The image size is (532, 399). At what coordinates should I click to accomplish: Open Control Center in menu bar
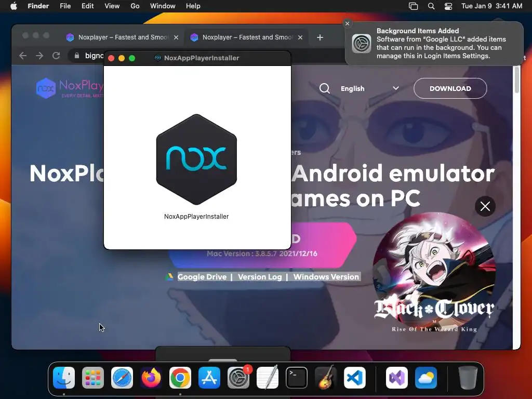click(448, 6)
